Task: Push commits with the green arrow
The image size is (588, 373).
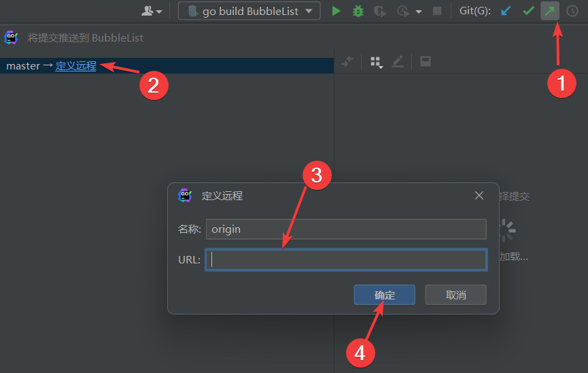Action: [550, 11]
